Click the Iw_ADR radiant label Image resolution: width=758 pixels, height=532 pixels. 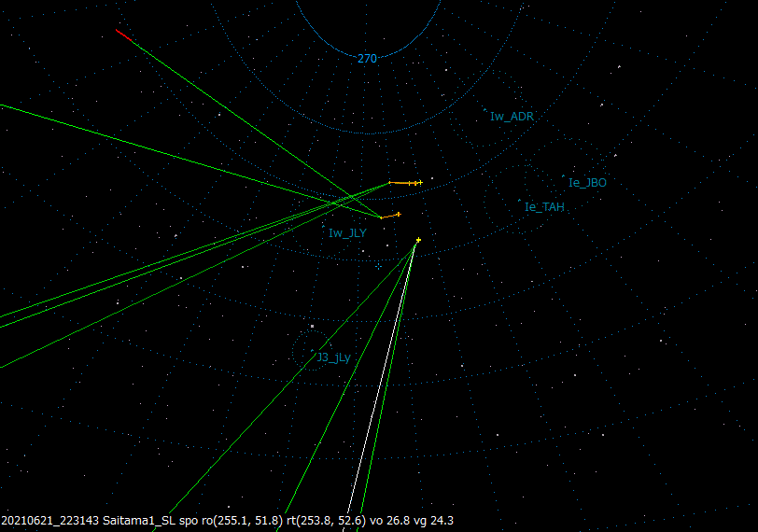tap(512, 117)
